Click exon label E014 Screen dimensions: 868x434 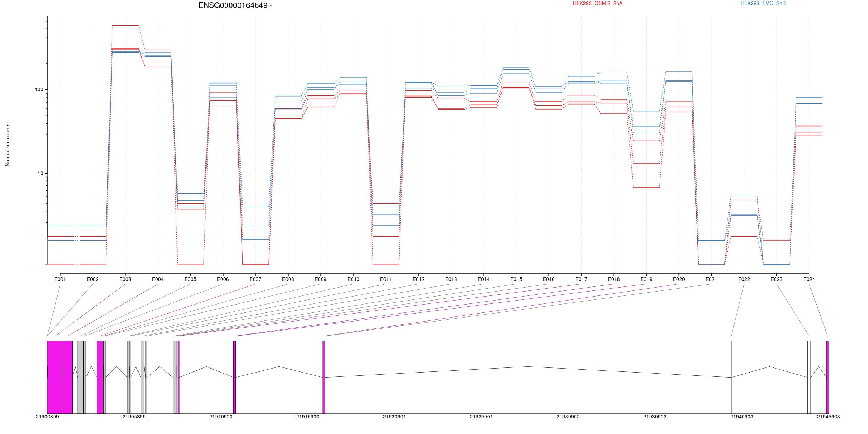484,279
